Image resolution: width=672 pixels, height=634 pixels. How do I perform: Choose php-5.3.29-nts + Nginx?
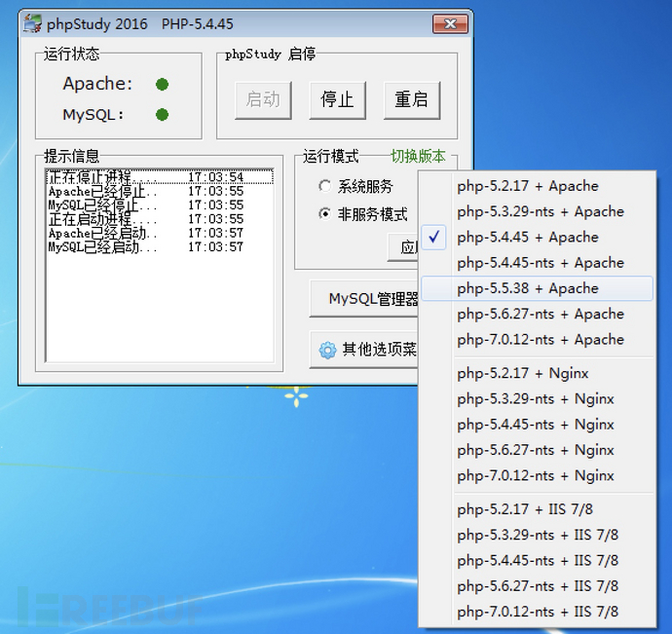(537, 399)
